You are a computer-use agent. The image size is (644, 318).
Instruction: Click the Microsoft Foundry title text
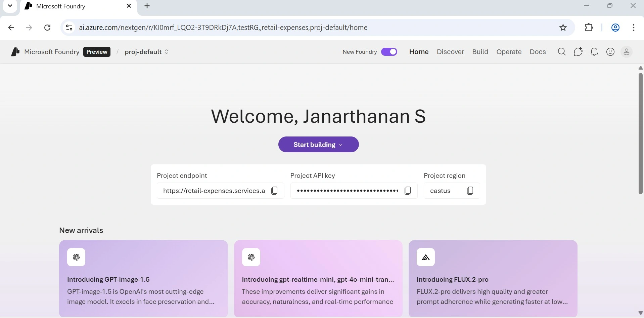pos(52,52)
